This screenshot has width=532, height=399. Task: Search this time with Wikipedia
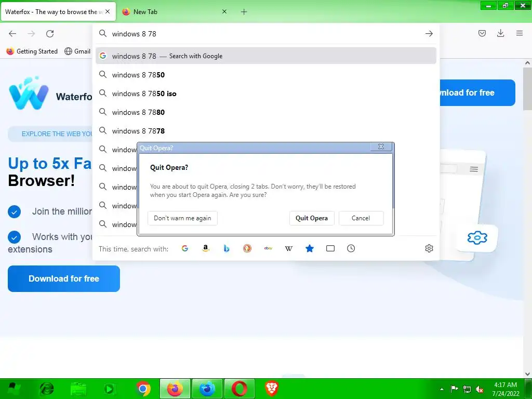click(289, 248)
